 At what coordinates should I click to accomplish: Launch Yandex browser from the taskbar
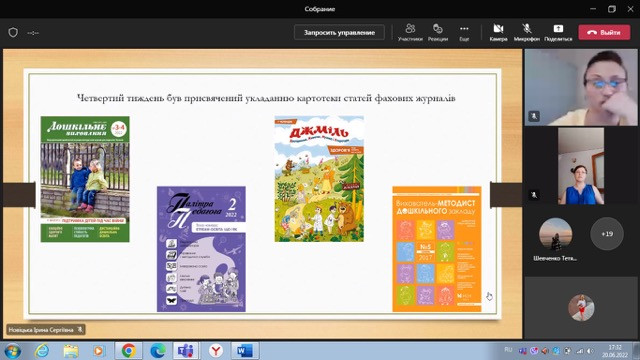coord(216,351)
